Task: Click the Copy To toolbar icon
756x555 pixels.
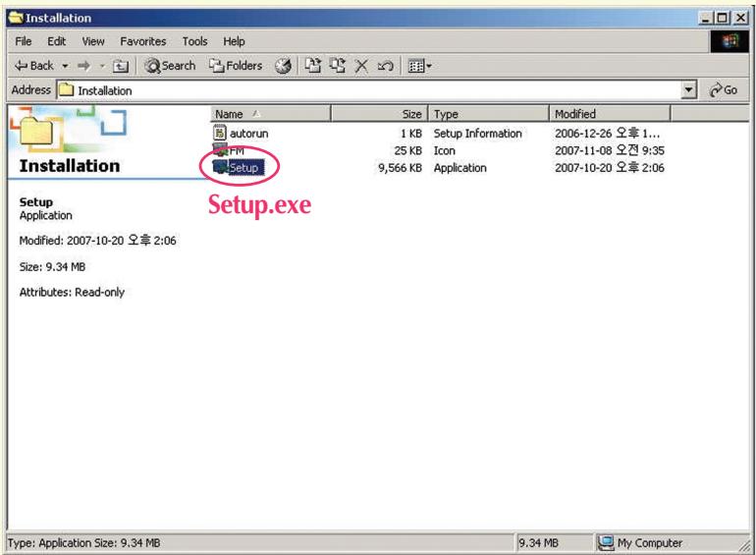Action: (337, 66)
